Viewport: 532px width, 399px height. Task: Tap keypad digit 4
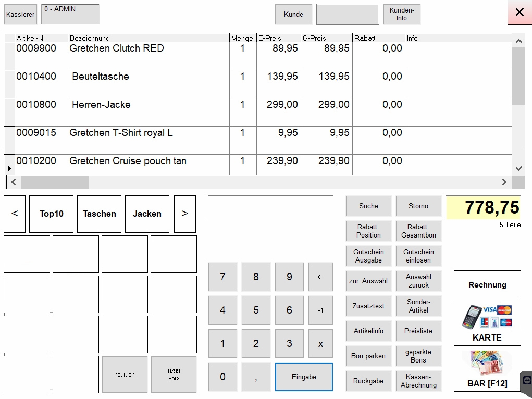(x=222, y=310)
